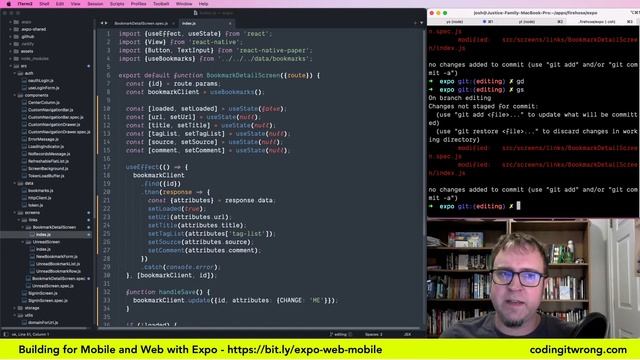The height and width of the screenshot is (360, 640).
Task: Open UnreadBookmarkList.js file
Action: [58, 264]
